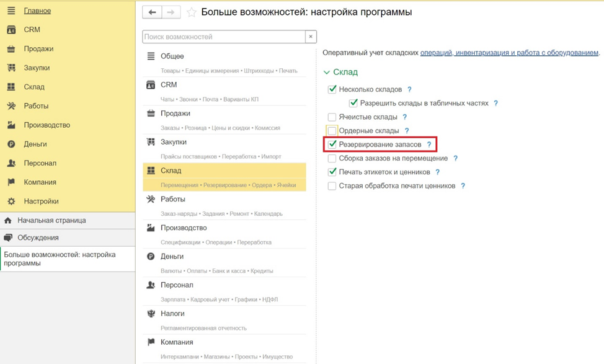This screenshot has height=364, width=604.
Task: Click the help question mark next to Резервирование запасов
Action: tap(429, 144)
